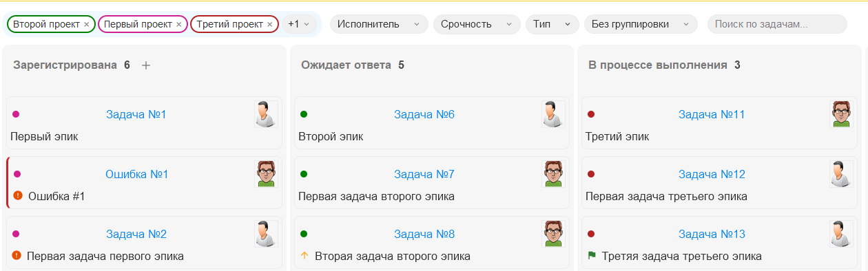
Task: Click the warning icon beside Первая задача первого эпика
Action: [x=17, y=256]
